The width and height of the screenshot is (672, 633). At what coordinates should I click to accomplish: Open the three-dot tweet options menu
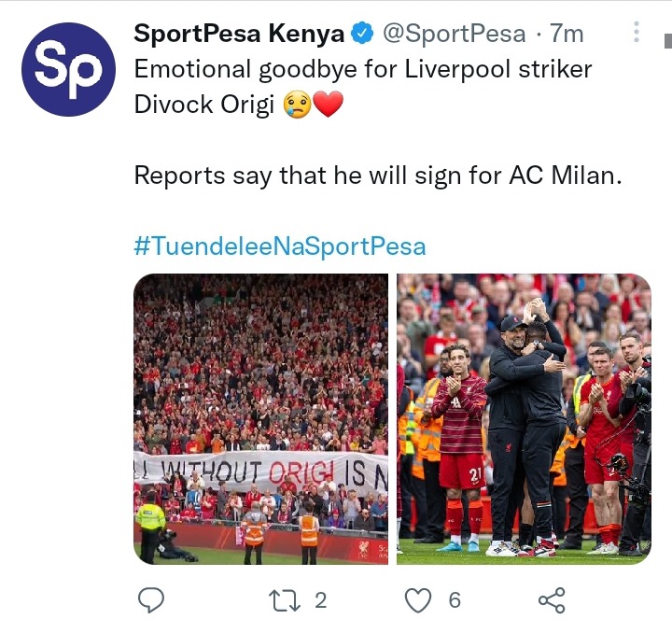(637, 32)
